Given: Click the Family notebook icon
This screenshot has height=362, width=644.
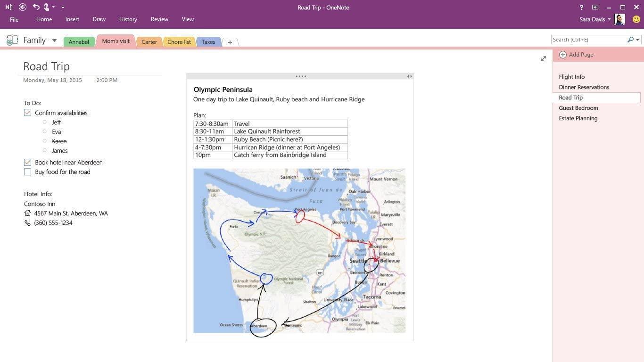Looking at the screenshot, I should (x=11, y=40).
